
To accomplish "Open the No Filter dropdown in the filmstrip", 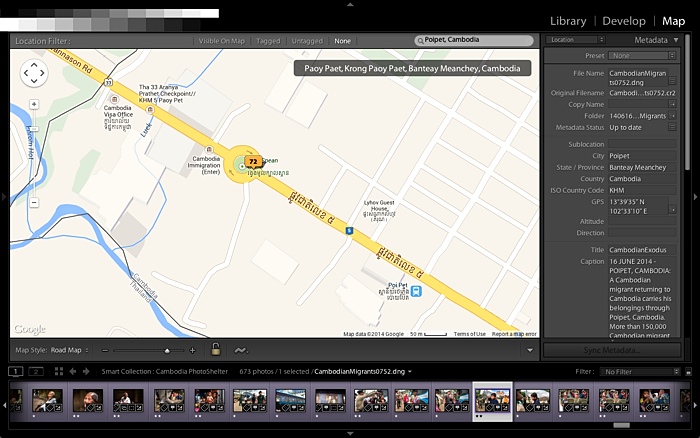I will pyautogui.click(x=640, y=371).
